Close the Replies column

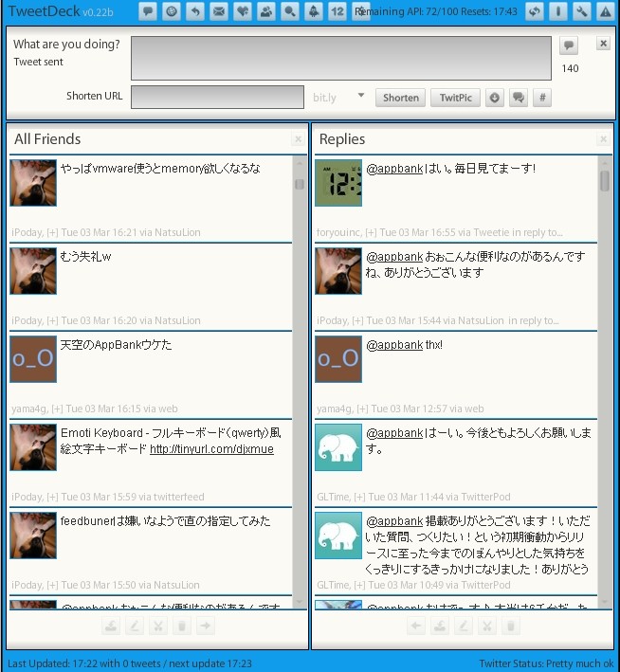pyautogui.click(x=603, y=139)
